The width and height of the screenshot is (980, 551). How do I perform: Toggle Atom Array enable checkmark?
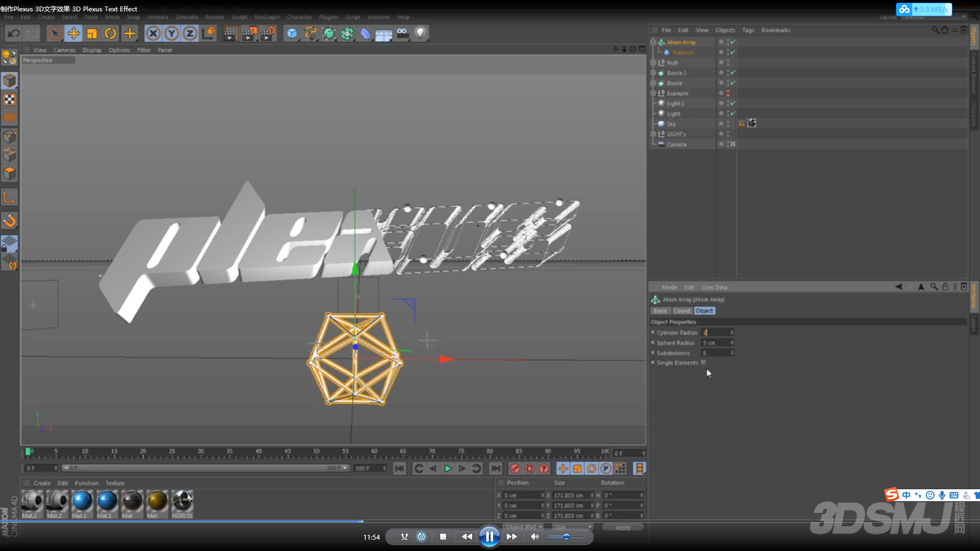733,42
